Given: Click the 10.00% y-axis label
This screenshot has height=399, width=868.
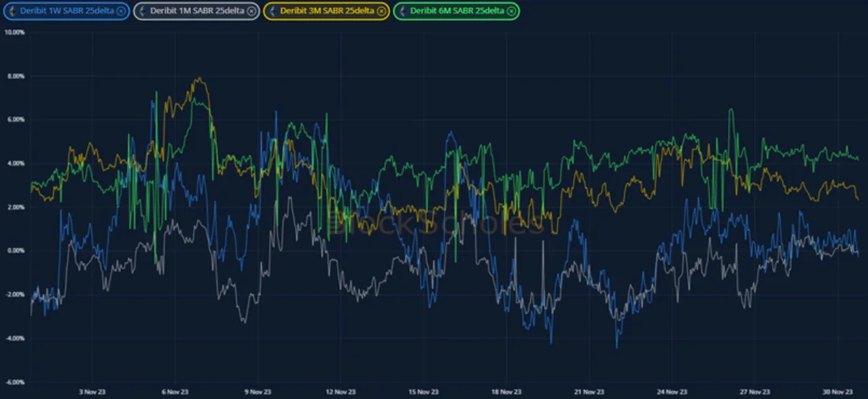Looking at the screenshot, I should (14, 33).
